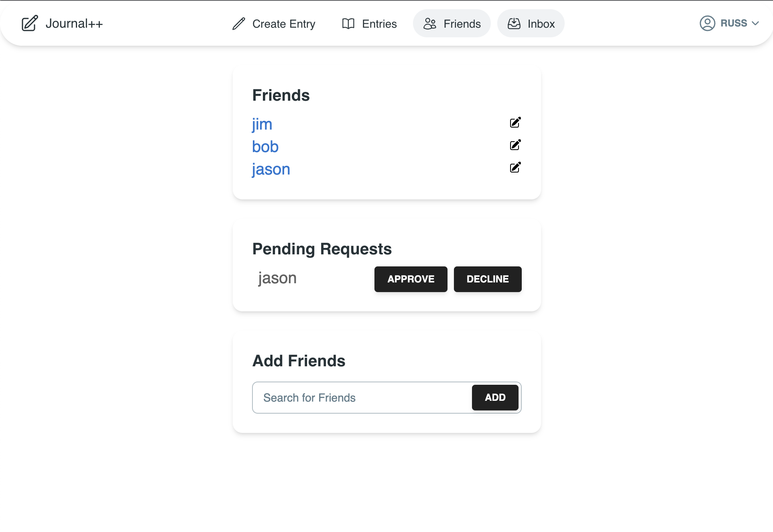Viewport: 773px width, 532px height.
Task: Open the RUSS user menu
Action: (734, 23)
